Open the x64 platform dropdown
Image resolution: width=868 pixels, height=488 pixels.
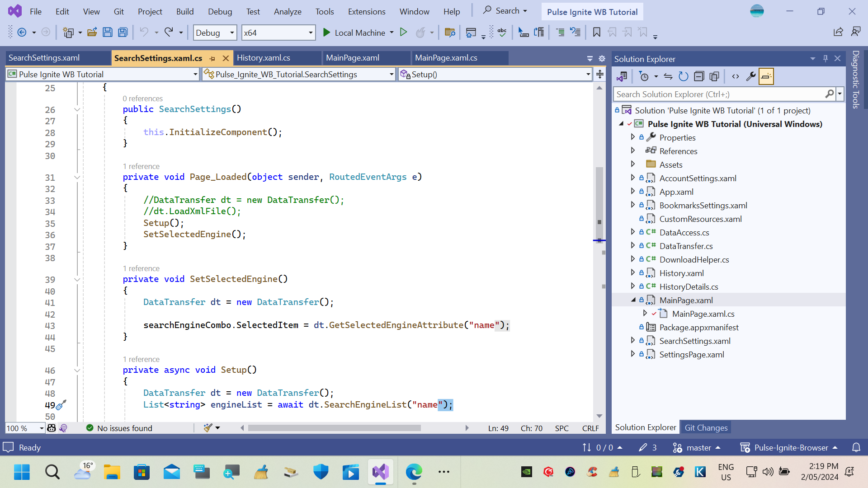[x=310, y=32]
